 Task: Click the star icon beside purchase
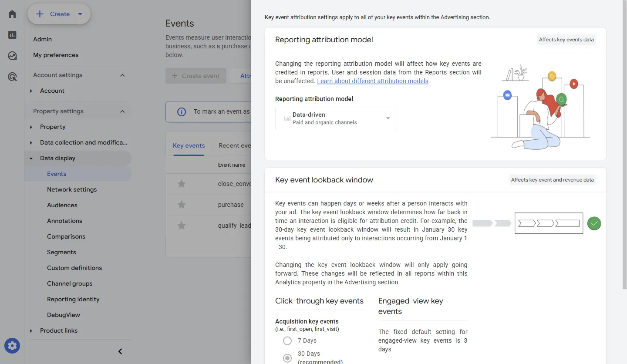coord(182,205)
